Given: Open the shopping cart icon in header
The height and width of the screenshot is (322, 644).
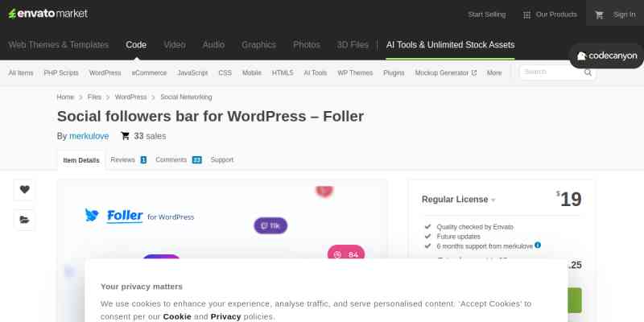Looking at the screenshot, I should (599, 14).
